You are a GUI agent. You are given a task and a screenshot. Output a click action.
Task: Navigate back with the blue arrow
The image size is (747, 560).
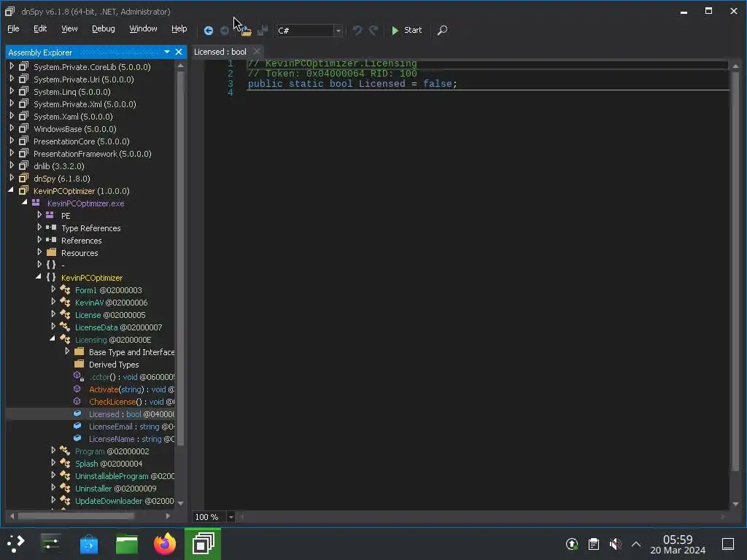pyautogui.click(x=208, y=31)
